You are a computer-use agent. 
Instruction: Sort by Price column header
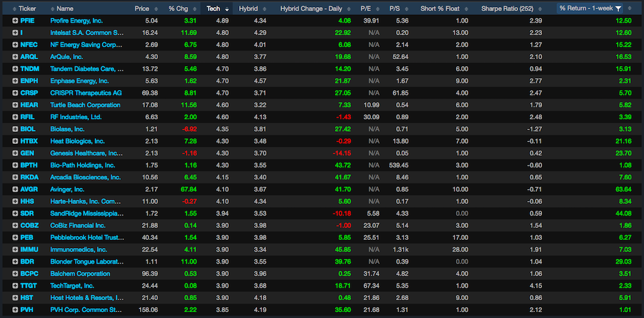(141, 8)
